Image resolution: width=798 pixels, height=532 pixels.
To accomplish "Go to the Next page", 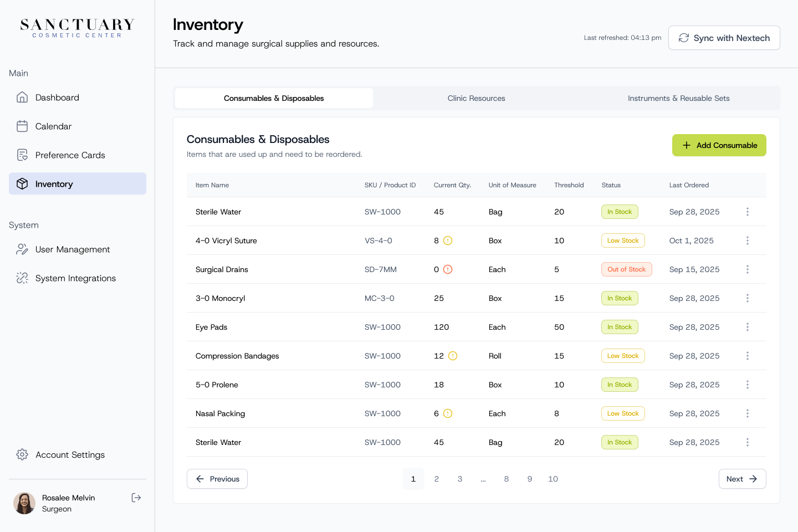I will (x=743, y=479).
